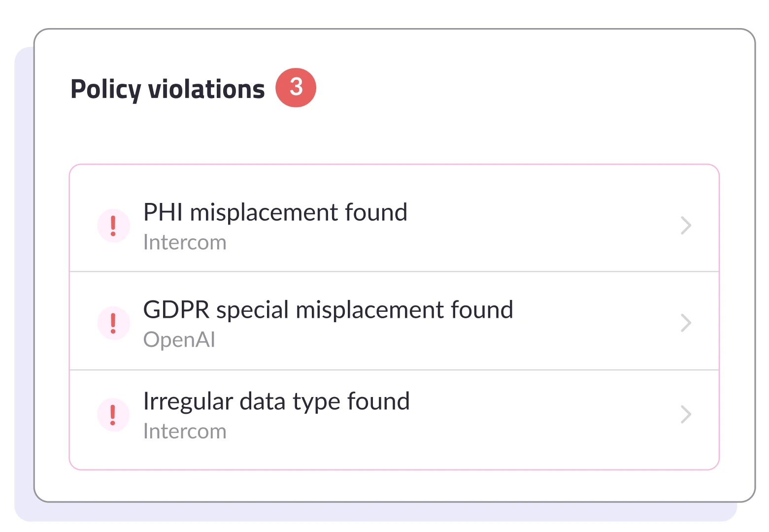769x532 pixels.
Task: Click the Irregular data type alert icon
Action: [113, 414]
